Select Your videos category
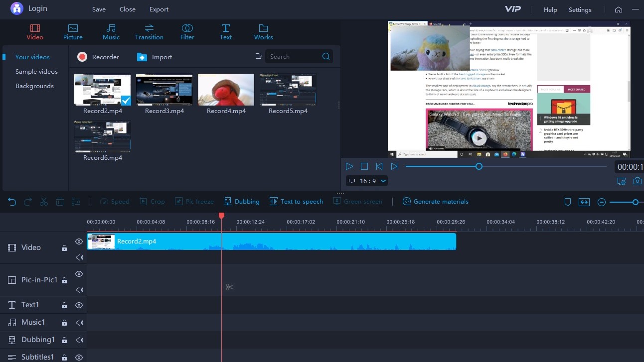 tap(32, 57)
